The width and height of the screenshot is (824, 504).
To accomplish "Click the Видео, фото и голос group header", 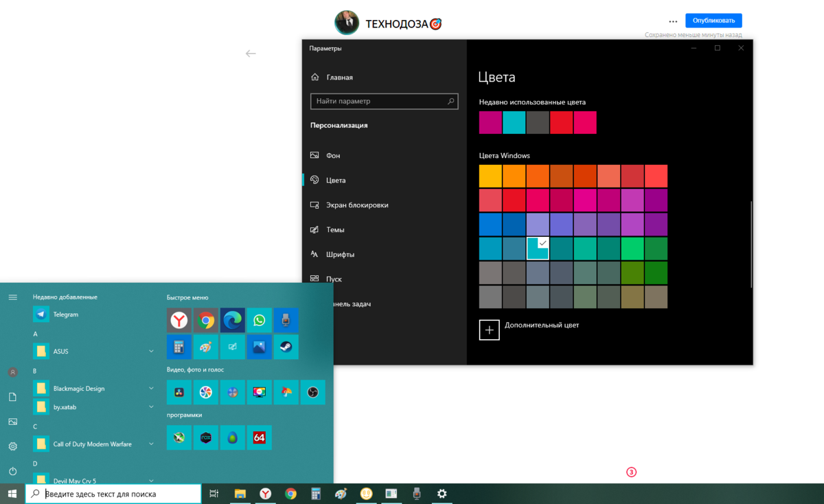I will (x=196, y=369).
